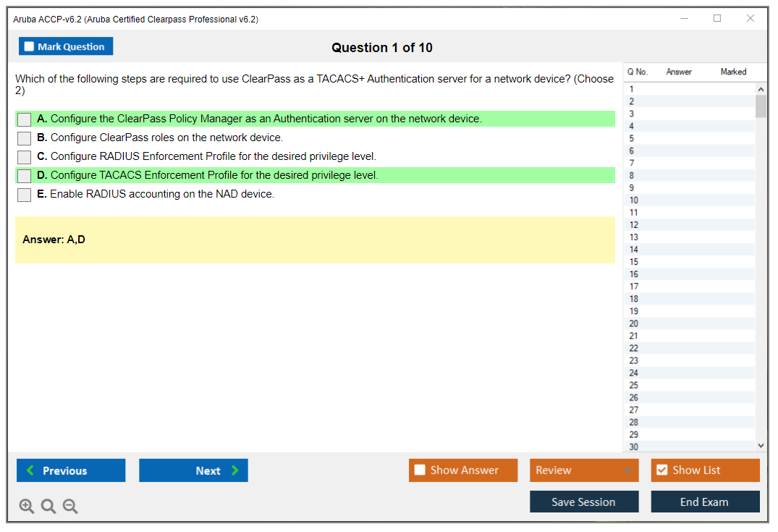Click the End Exam button

pyautogui.click(x=705, y=502)
